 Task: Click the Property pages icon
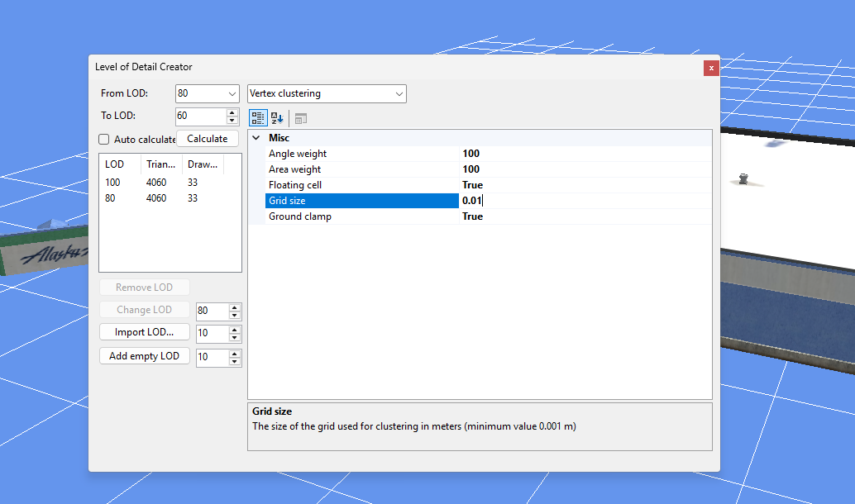click(x=300, y=118)
